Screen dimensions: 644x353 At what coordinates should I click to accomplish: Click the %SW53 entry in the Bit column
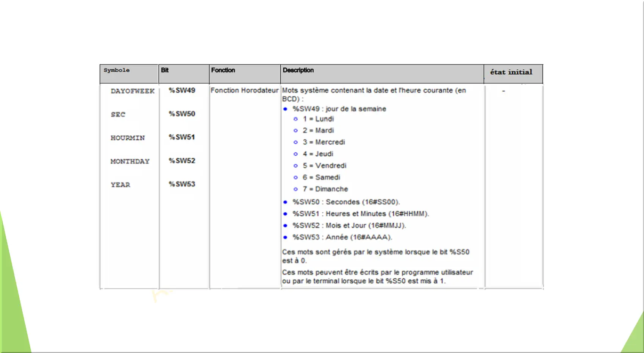tap(182, 184)
